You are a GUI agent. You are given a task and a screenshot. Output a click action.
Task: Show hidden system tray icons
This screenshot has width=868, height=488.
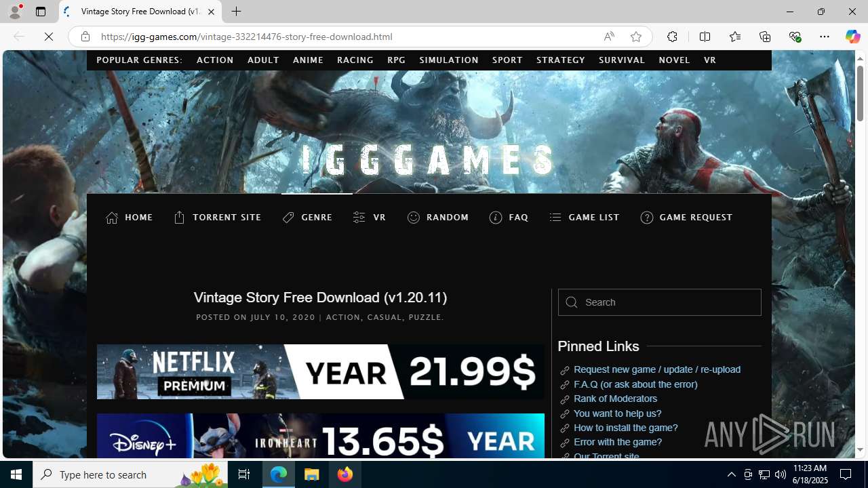(731, 474)
